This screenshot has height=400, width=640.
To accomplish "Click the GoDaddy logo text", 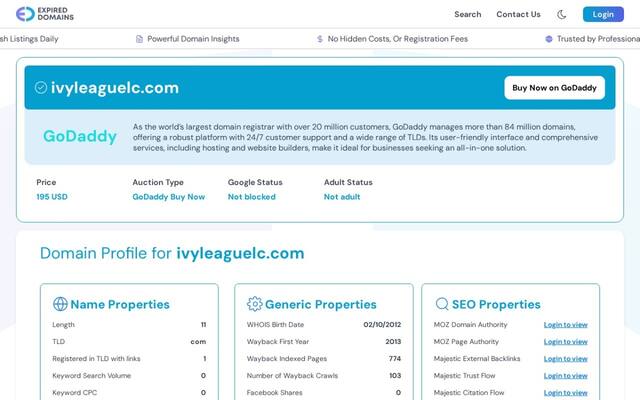I will coord(80,136).
